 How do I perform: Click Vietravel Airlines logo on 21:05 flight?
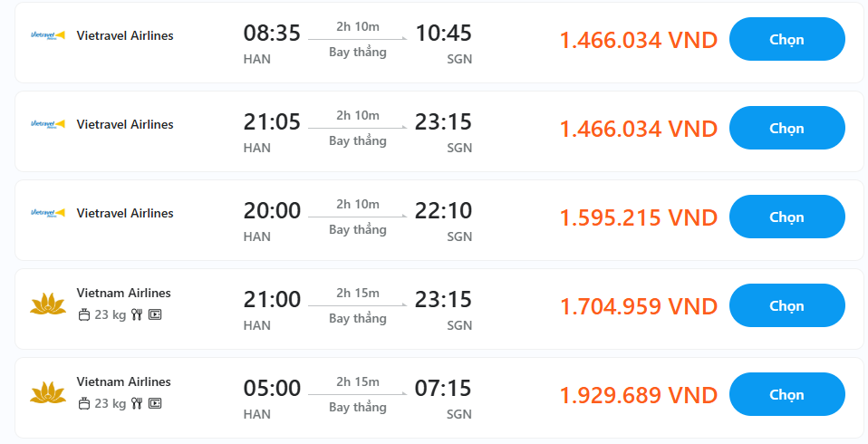click(x=48, y=124)
